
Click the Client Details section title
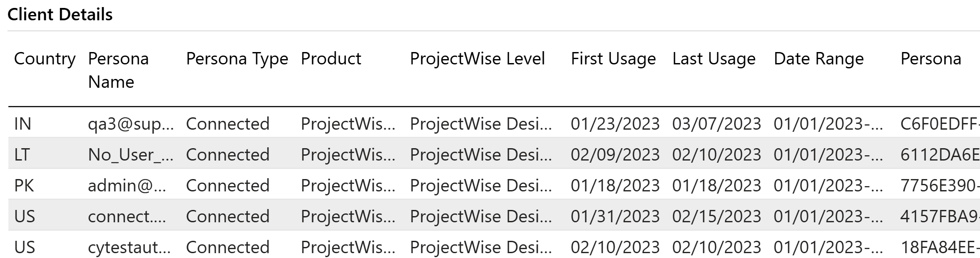[60, 15]
